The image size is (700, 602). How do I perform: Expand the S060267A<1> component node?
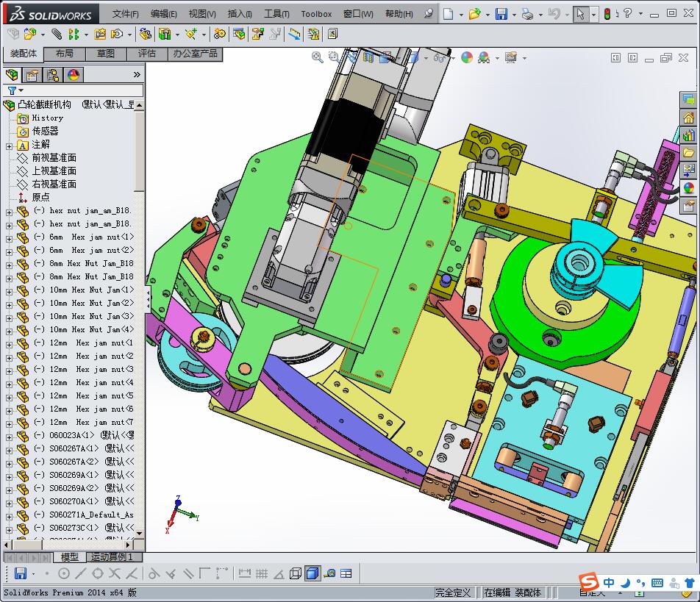click(x=9, y=451)
